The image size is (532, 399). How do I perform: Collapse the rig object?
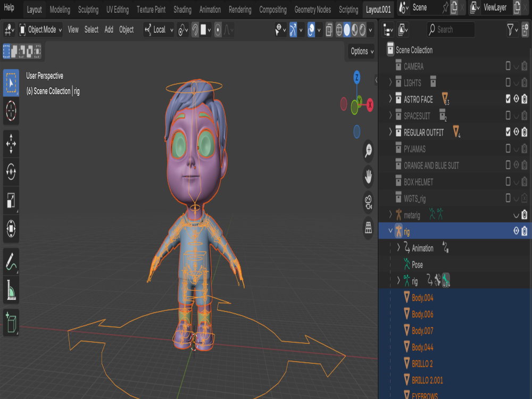390,231
